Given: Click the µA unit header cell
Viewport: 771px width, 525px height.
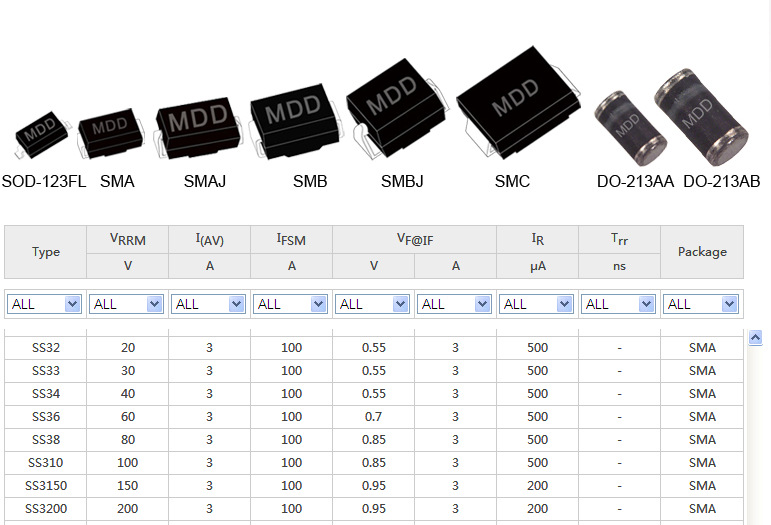Looking at the screenshot, I should coord(537,266).
